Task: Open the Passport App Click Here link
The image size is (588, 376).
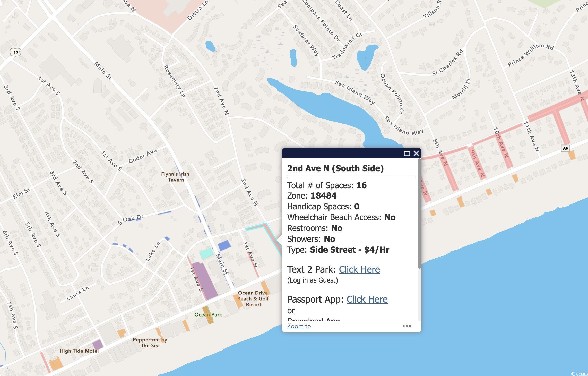Action: tap(367, 299)
